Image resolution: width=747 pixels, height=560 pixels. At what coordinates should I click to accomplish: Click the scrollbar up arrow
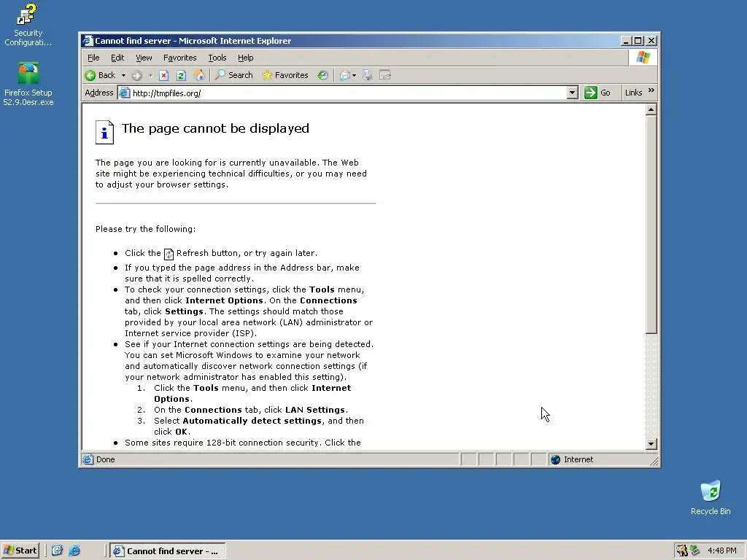pos(651,110)
